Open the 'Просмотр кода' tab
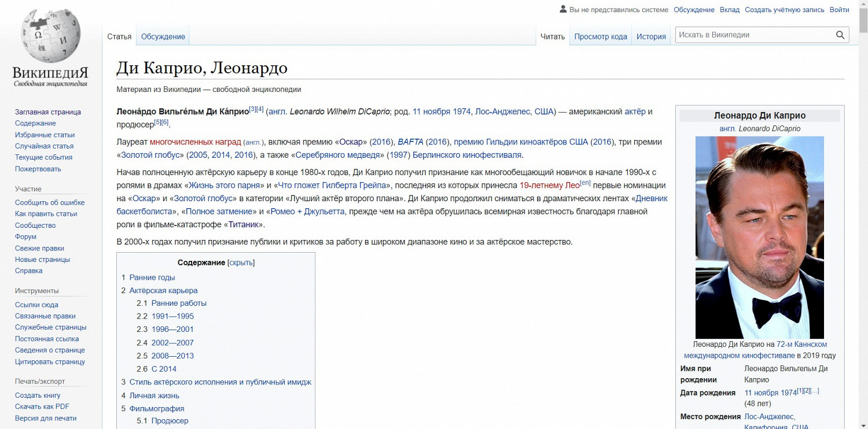868x429 pixels. [x=600, y=36]
